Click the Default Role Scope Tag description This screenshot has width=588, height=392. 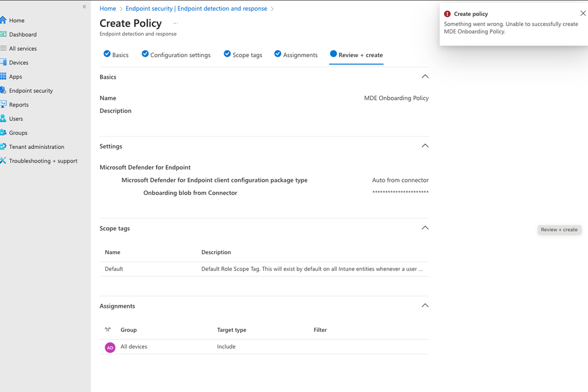311,269
